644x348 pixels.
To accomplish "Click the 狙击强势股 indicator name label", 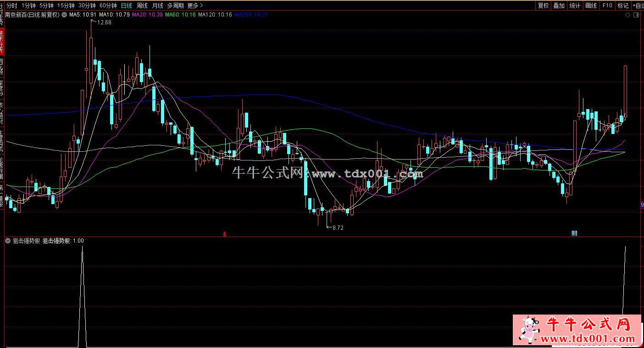I will tap(26, 241).
